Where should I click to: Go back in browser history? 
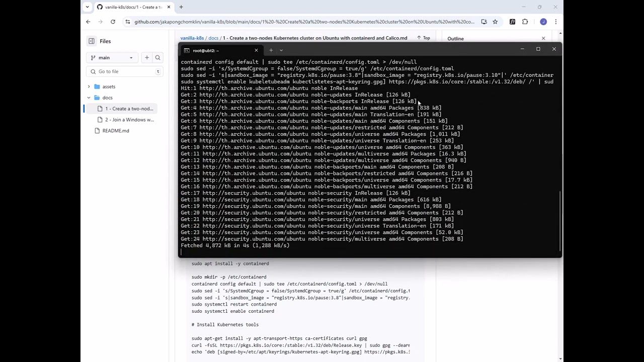click(88, 22)
